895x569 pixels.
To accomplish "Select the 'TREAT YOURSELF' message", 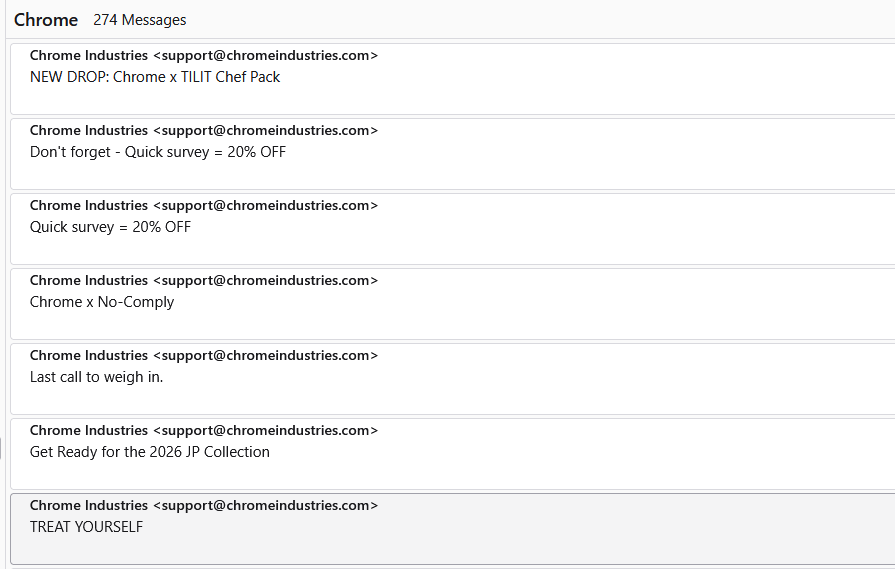I will click(x=453, y=528).
